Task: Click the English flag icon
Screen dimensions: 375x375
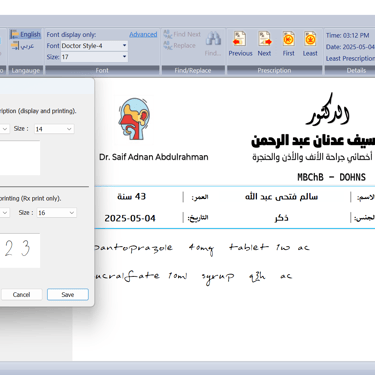Action: [14, 34]
